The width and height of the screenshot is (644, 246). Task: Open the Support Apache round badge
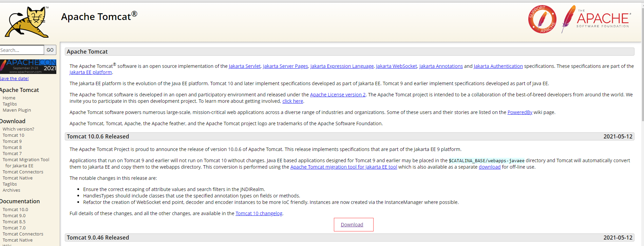pos(542,19)
